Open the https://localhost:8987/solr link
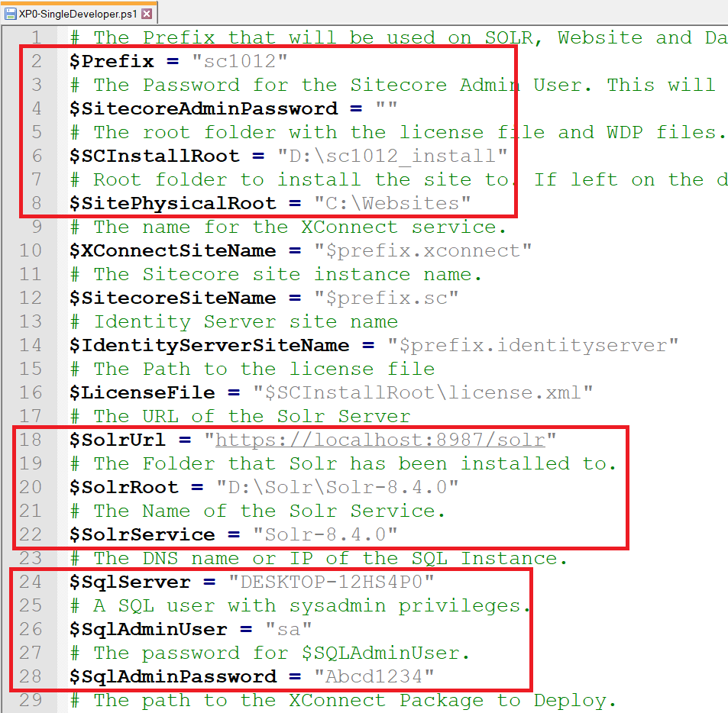The height and width of the screenshot is (713, 728). pos(380,440)
